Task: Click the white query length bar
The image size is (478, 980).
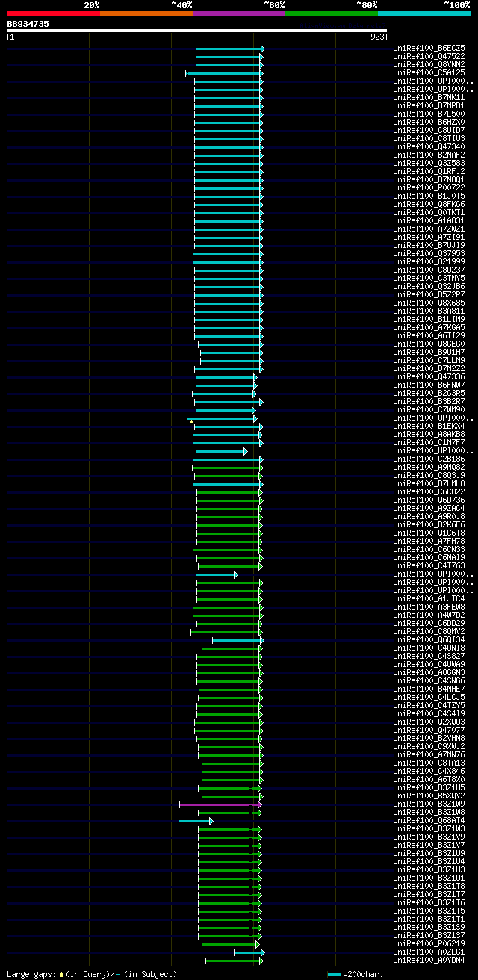Action: (197, 31)
